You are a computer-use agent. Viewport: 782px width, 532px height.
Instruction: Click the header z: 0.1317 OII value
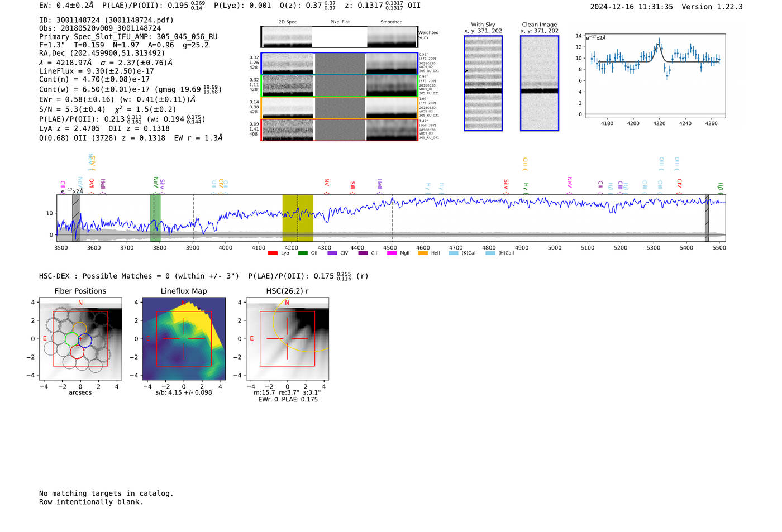(x=383, y=6)
